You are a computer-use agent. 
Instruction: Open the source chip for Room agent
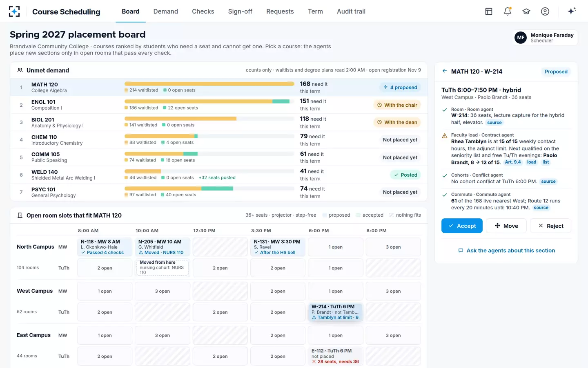[494, 123]
